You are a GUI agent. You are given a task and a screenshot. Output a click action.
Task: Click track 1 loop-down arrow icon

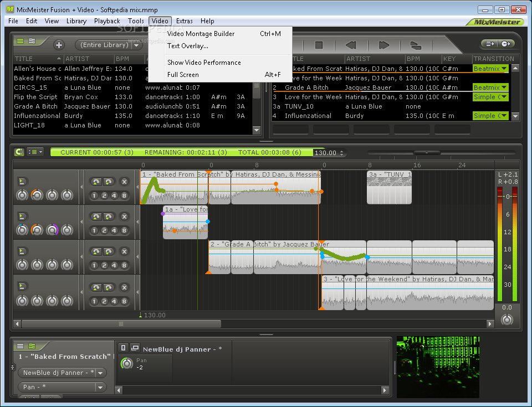point(109,182)
